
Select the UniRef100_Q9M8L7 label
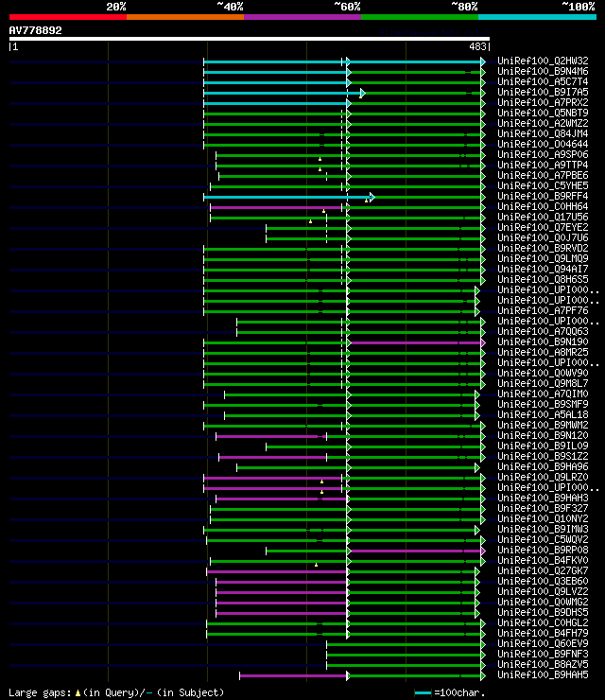[x=543, y=383]
